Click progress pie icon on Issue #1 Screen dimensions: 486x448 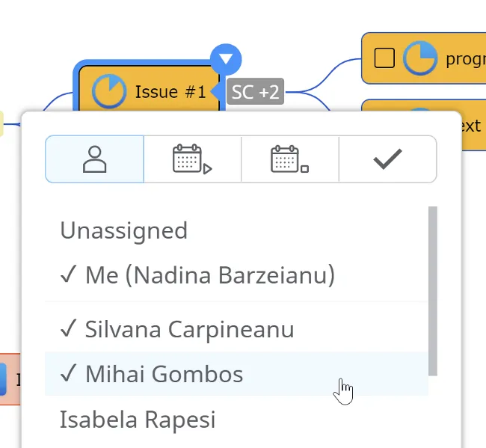click(x=108, y=92)
